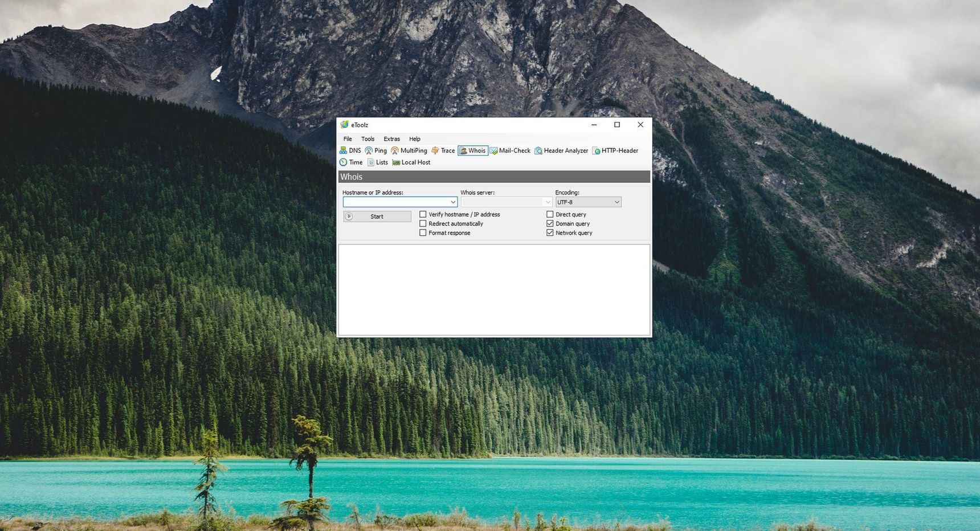Open the Mail-Check tool
The width and height of the screenshot is (980, 531).
(511, 150)
